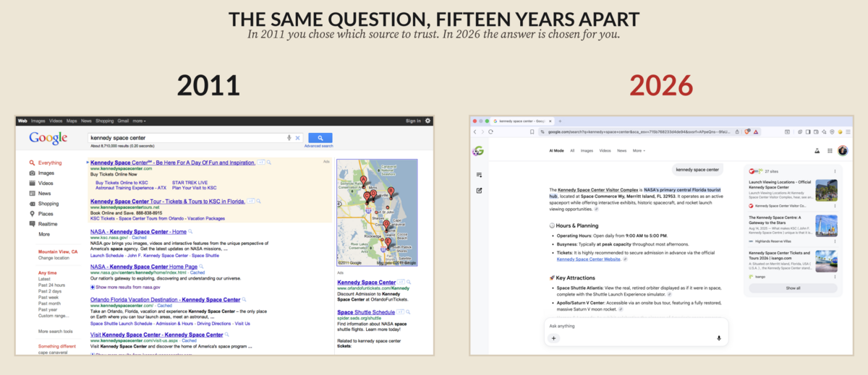868x375 pixels.
Task: Open the Labs flask icon in 2026 page
Action: [816, 151]
